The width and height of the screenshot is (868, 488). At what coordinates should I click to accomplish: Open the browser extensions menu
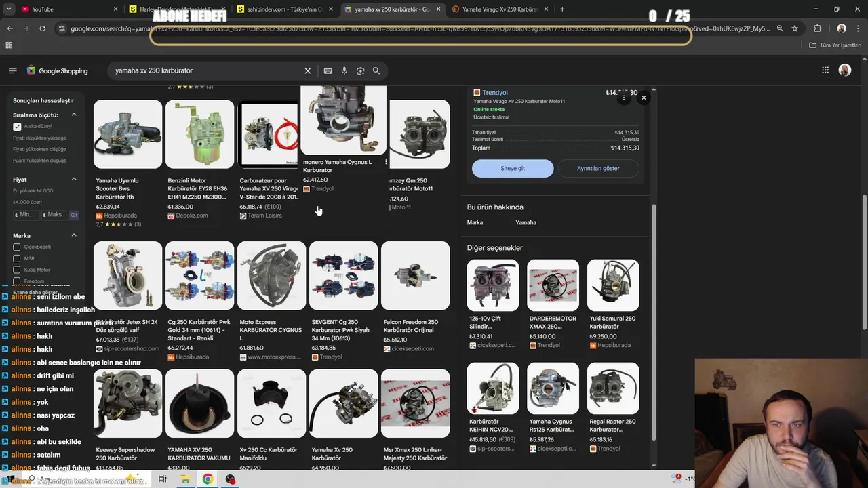click(817, 28)
